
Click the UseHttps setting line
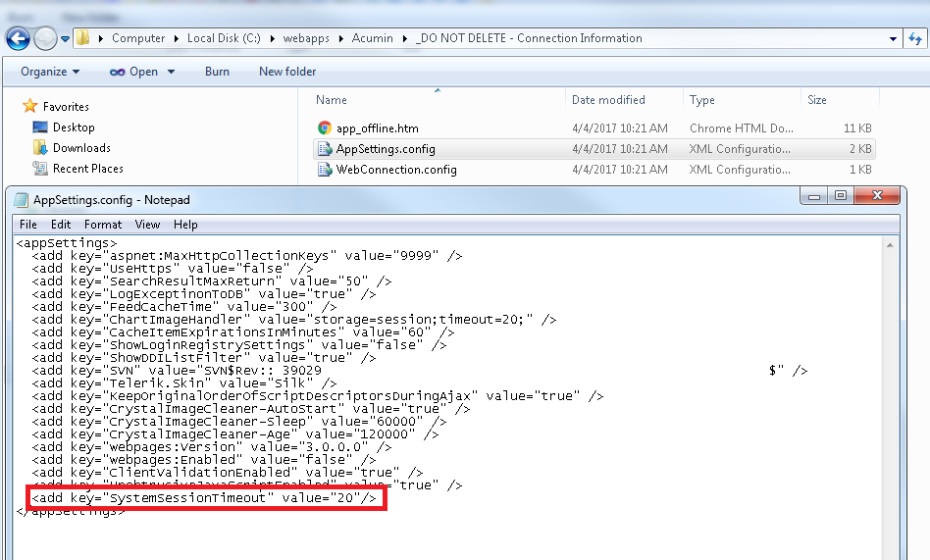coord(173,269)
